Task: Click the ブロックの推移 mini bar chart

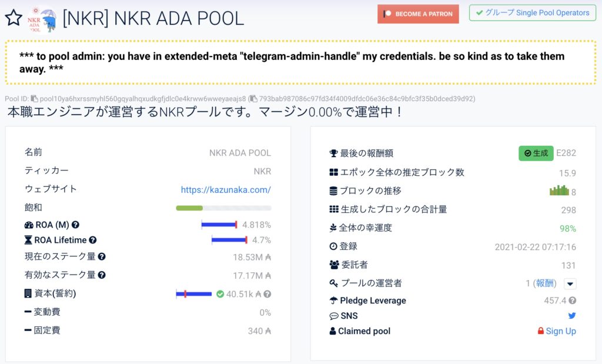Action: coord(560,190)
